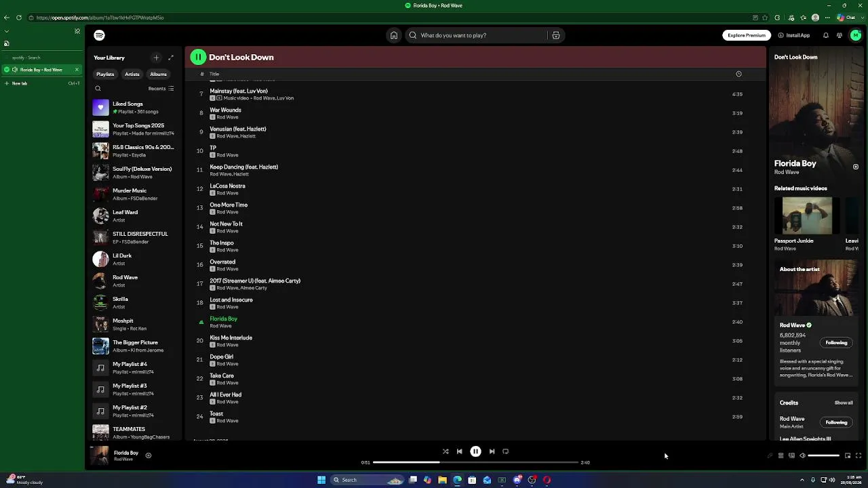This screenshot has height=488, width=868.
Task: Toggle shuffle in the player bar
Action: 446,451
